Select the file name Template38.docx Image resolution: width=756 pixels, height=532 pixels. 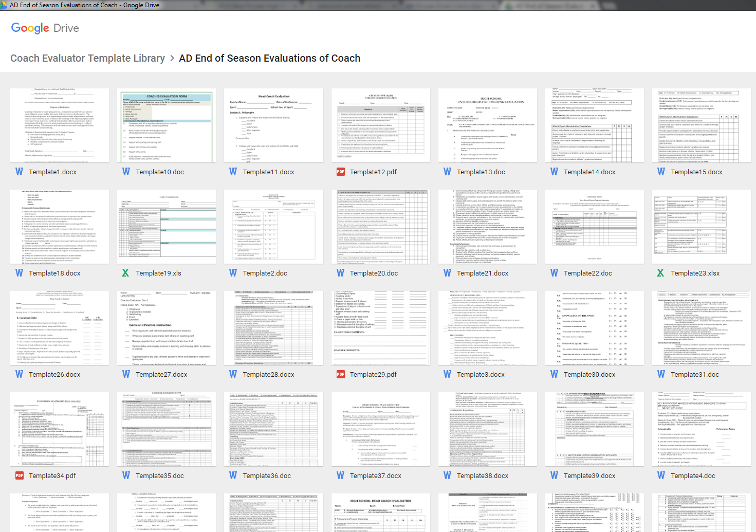coord(483,476)
